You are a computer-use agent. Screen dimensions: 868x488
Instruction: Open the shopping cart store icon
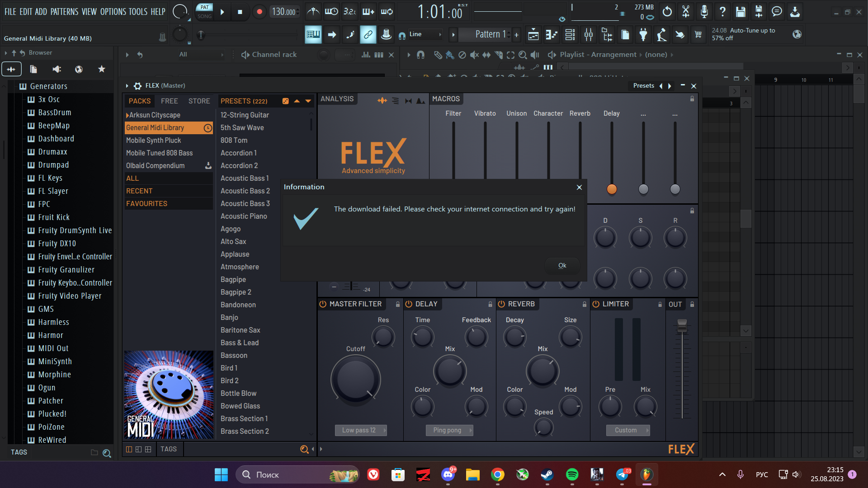(x=698, y=34)
